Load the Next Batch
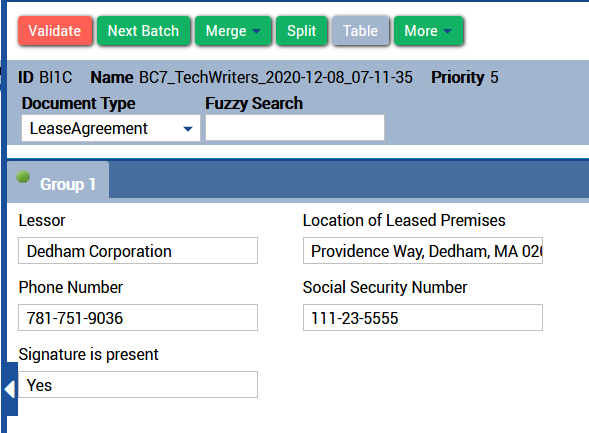 tap(143, 31)
